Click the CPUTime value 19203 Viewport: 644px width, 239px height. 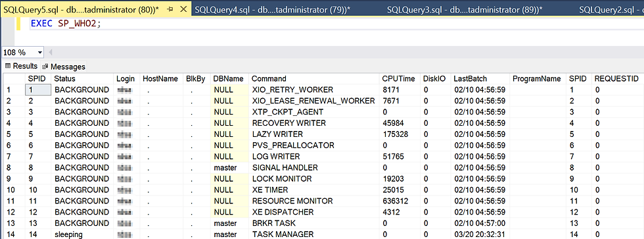tap(400, 178)
